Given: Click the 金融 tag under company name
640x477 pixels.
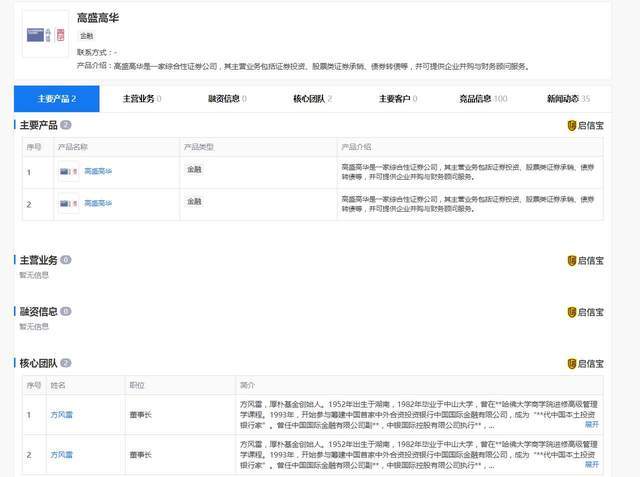Looking at the screenshot, I should (x=87, y=36).
